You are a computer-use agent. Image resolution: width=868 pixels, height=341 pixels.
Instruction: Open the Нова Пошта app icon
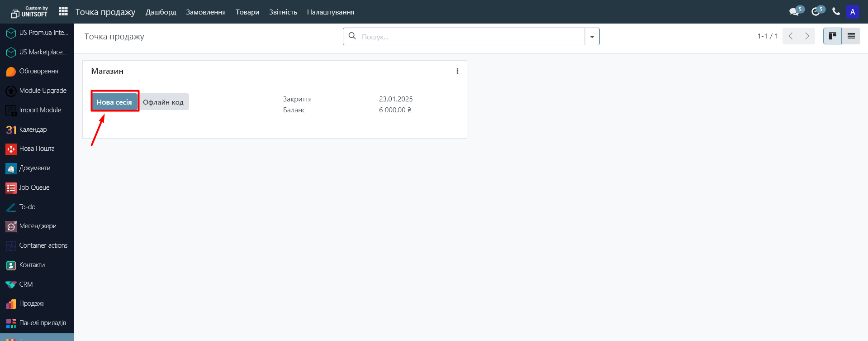click(x=11, y=149)
